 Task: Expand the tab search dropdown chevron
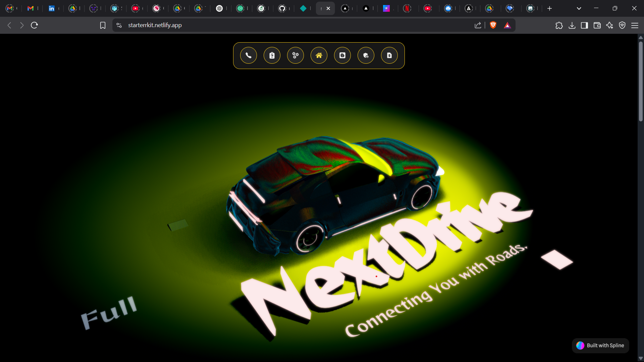pyautogui.click(x=579, y=8)
